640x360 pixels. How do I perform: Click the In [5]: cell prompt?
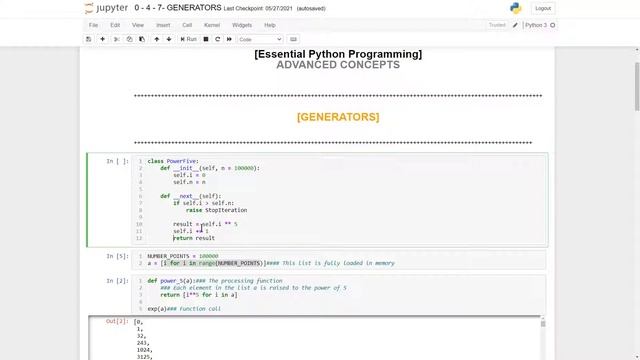[117, 256]
